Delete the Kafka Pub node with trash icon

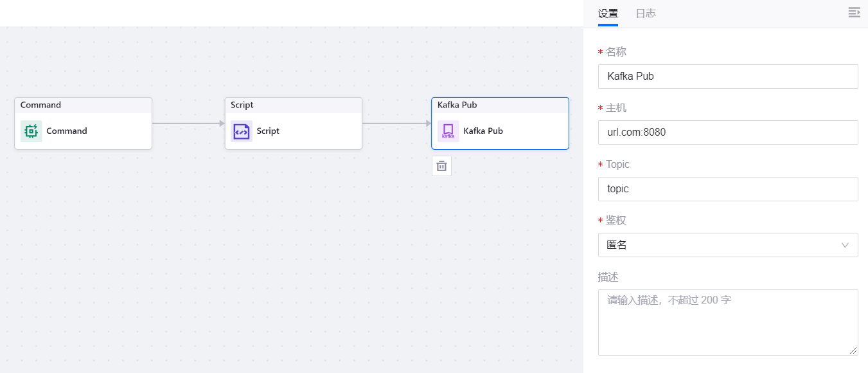(441, 166)
